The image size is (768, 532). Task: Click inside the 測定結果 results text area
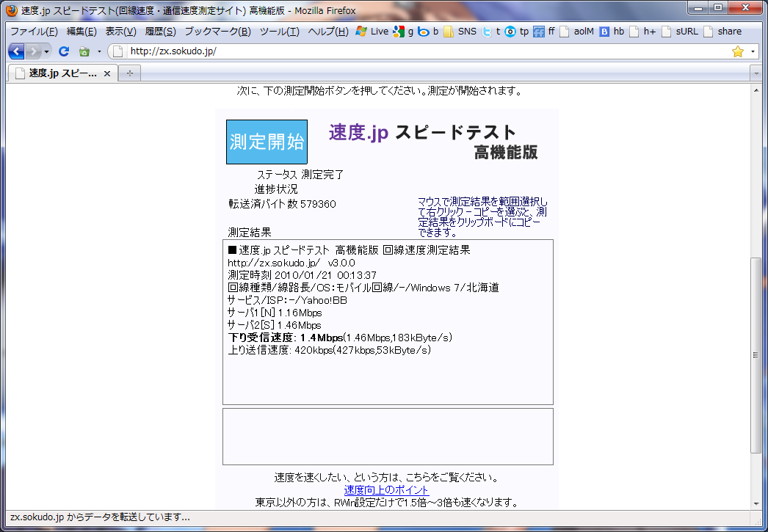tap(388, 322)
